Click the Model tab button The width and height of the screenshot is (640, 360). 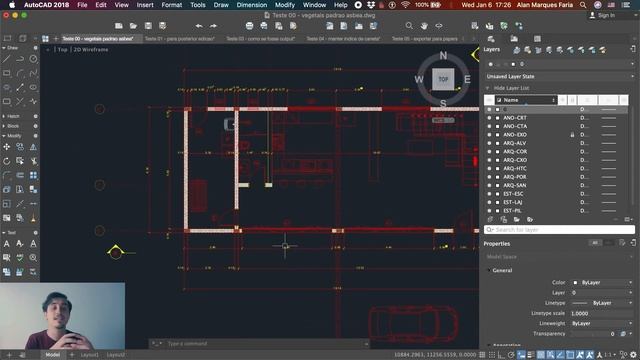click(53, 355)
